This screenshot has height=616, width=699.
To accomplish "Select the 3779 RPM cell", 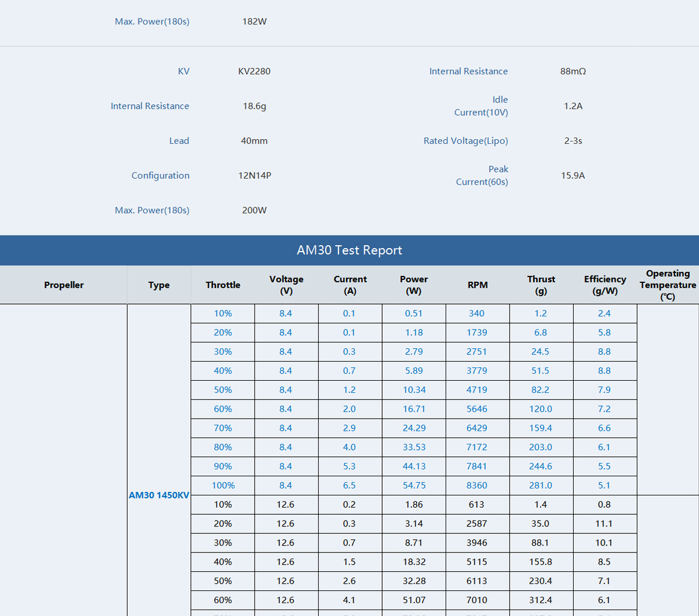I will tap(478, 371).
